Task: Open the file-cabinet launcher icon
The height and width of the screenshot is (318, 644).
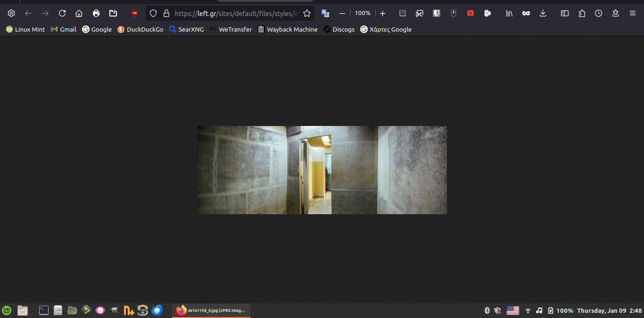Action: (x=58, y=310)
